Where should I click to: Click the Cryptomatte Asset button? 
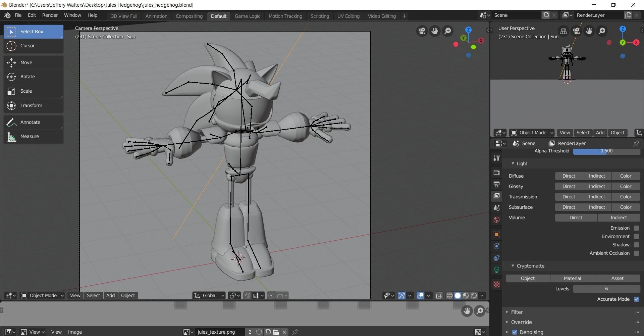coord(617,278)
